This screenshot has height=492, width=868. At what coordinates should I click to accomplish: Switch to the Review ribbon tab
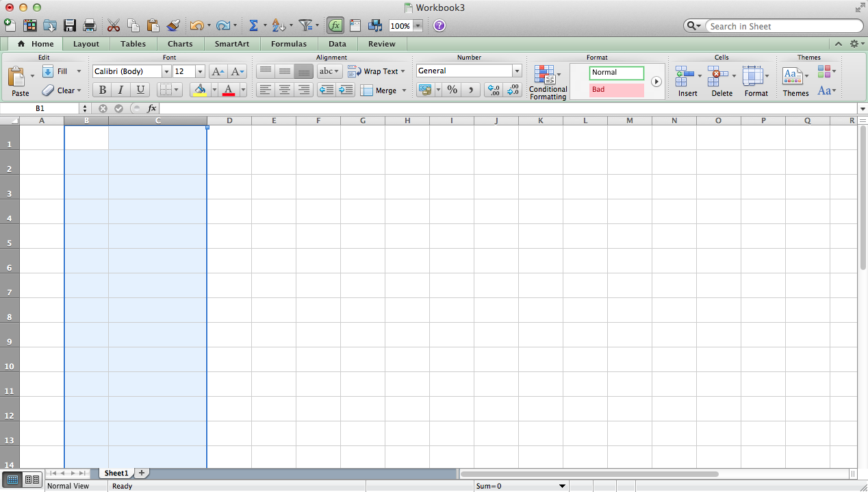[x=381, y=44]
